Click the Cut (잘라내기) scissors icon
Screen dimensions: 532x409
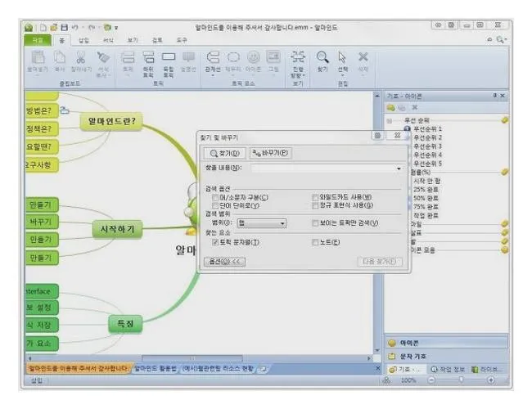point(81,57)
